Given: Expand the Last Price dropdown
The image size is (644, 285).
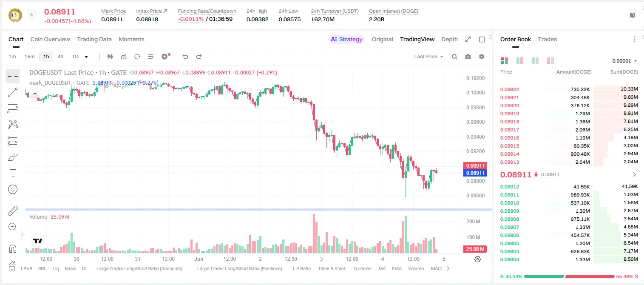Looking at the screenshot, I should tap(428, 57).
